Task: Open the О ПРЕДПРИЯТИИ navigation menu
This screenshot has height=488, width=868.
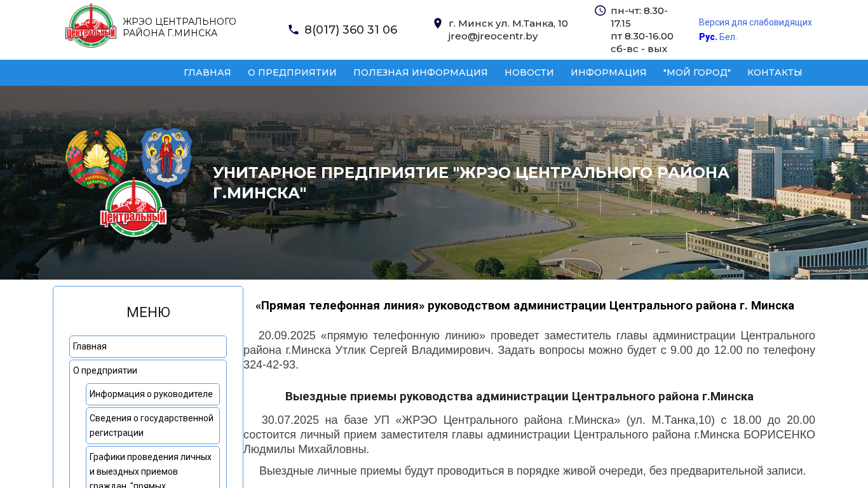Action: (292, 72)
